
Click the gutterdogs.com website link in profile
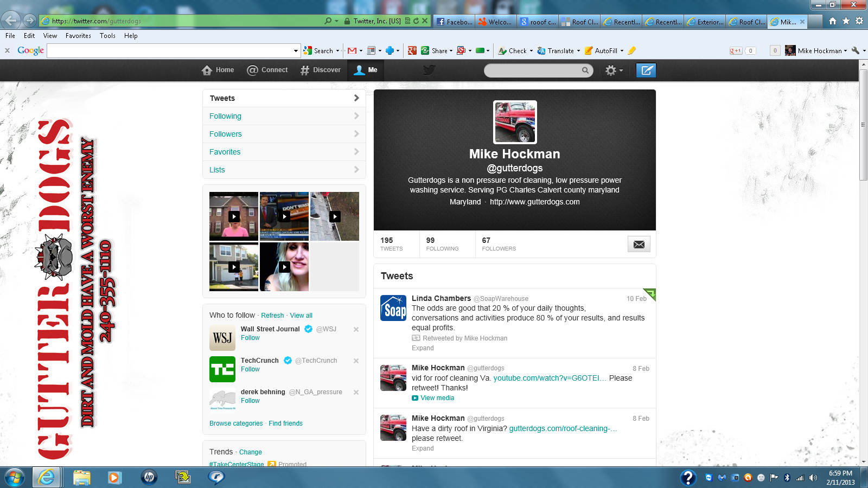[534, 202]
